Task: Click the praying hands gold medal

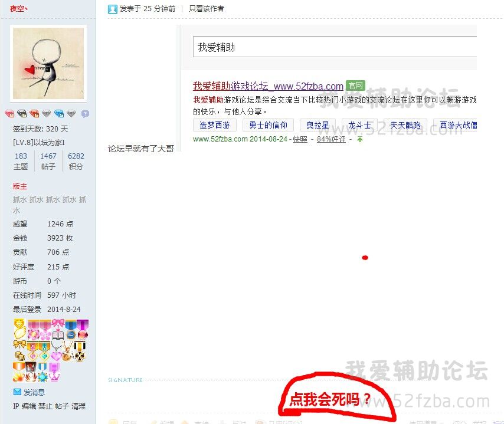Action: pyautogui.click(x=20, y=329)
